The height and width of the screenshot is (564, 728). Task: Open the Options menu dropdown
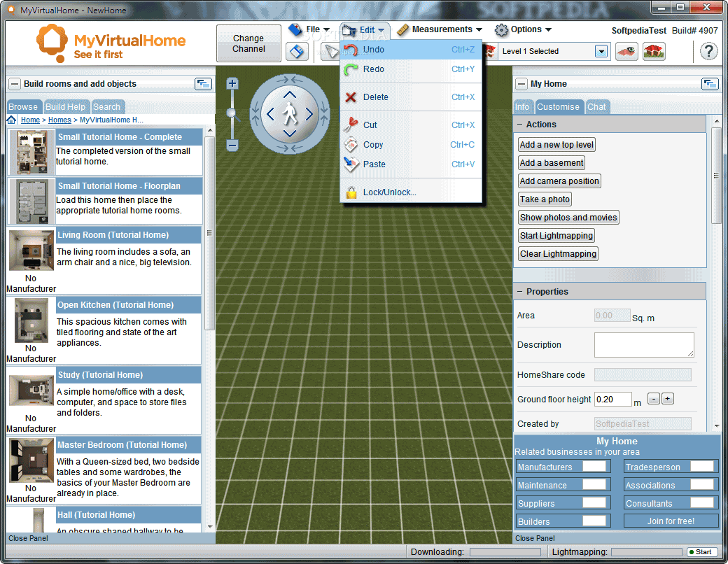point(523,29)
